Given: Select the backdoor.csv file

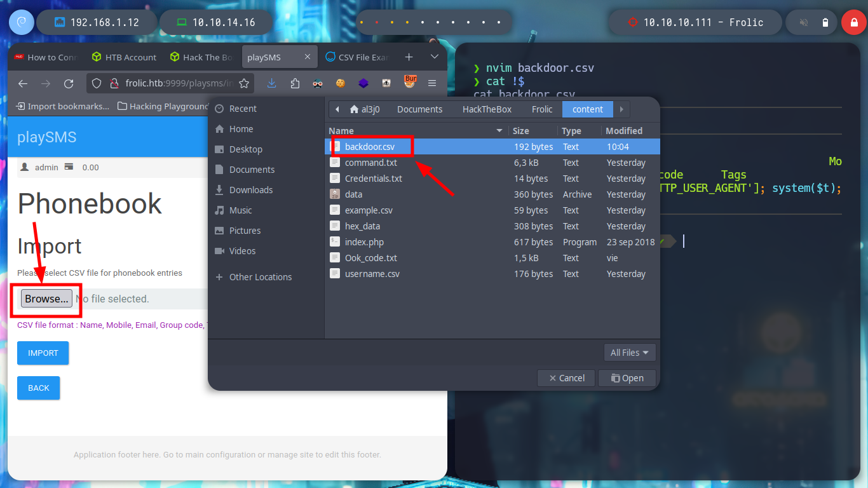Looking at the screenshot, I should pyautogui.click(x=492, y=147).
